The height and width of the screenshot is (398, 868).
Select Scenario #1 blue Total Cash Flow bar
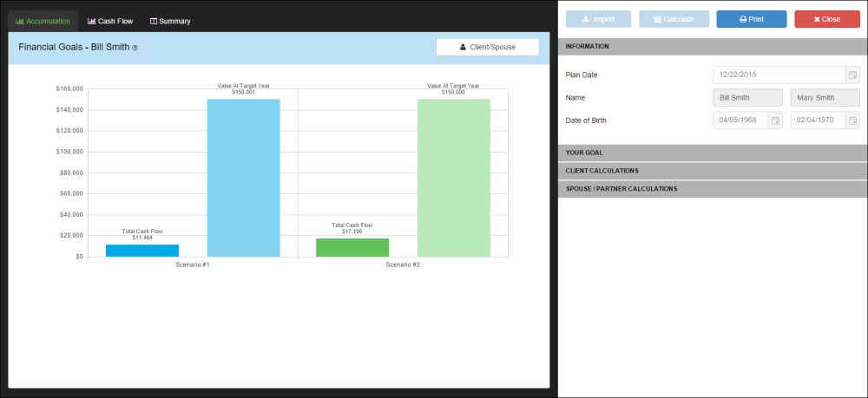(x=142, y=251)
